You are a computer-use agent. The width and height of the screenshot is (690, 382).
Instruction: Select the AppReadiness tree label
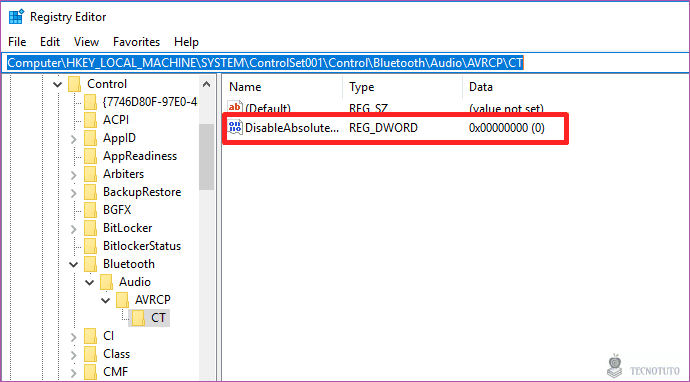click(x=140, y=156)
